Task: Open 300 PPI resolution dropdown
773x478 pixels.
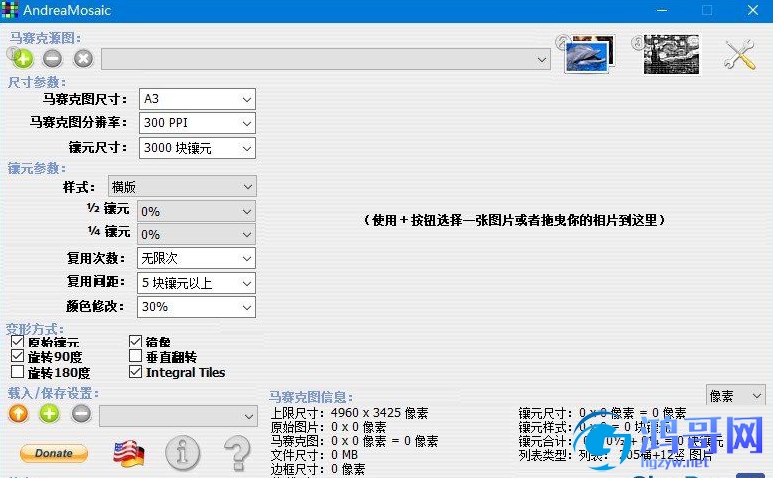Action: coord(197,123)
